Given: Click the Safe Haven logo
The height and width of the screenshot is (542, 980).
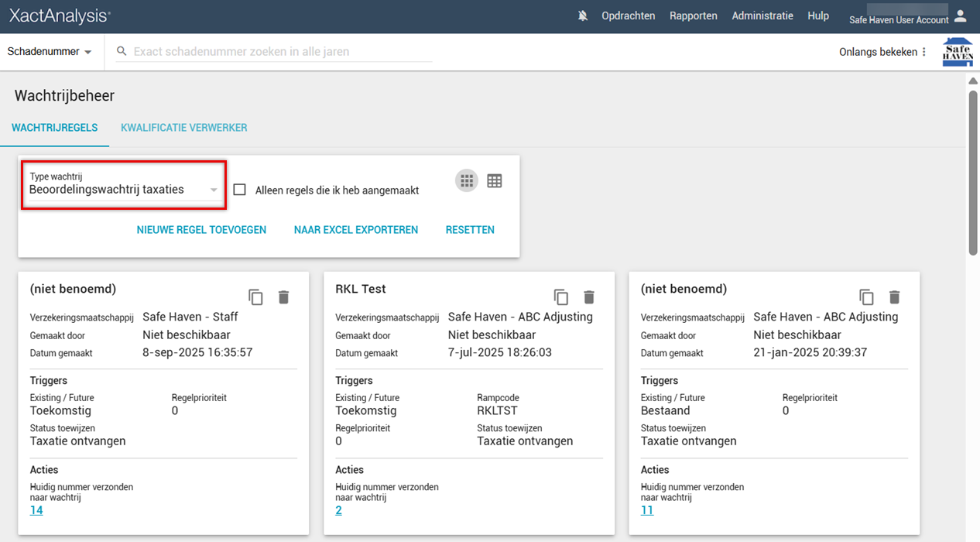Looking at the screenshot, I should click(957, 52).
